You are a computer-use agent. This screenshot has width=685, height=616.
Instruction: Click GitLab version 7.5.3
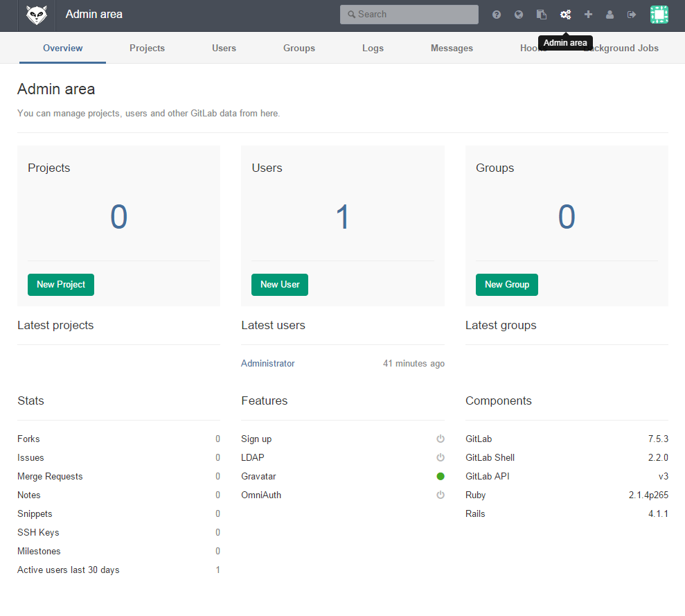(658, 439)
